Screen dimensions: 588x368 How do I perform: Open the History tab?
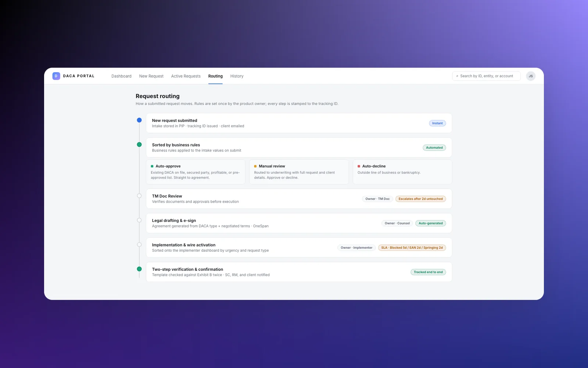pyautogui.click(x=237, y=76)
